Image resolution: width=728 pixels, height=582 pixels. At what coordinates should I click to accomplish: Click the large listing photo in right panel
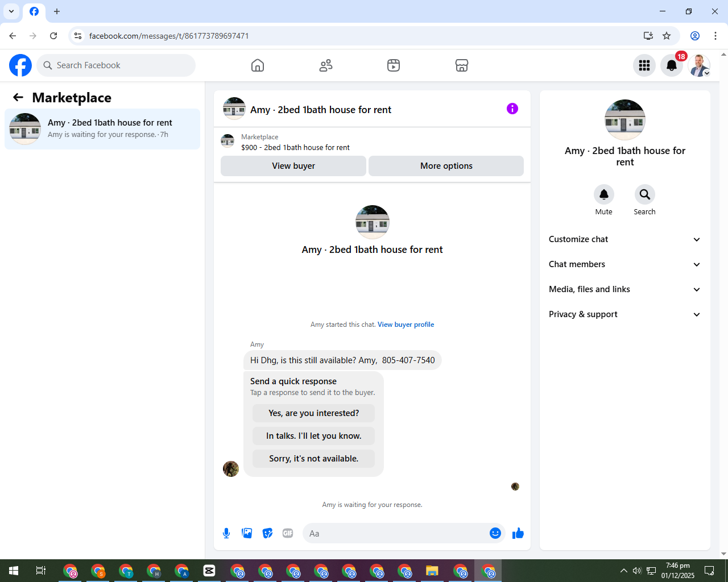(625, 120)
